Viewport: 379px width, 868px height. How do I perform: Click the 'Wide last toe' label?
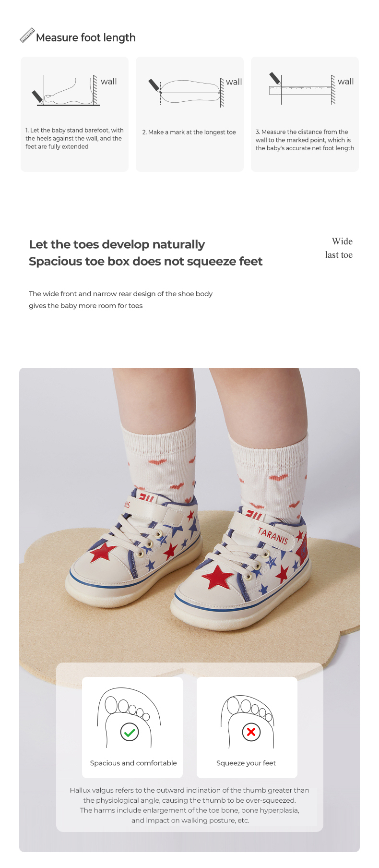pos(339,248)
